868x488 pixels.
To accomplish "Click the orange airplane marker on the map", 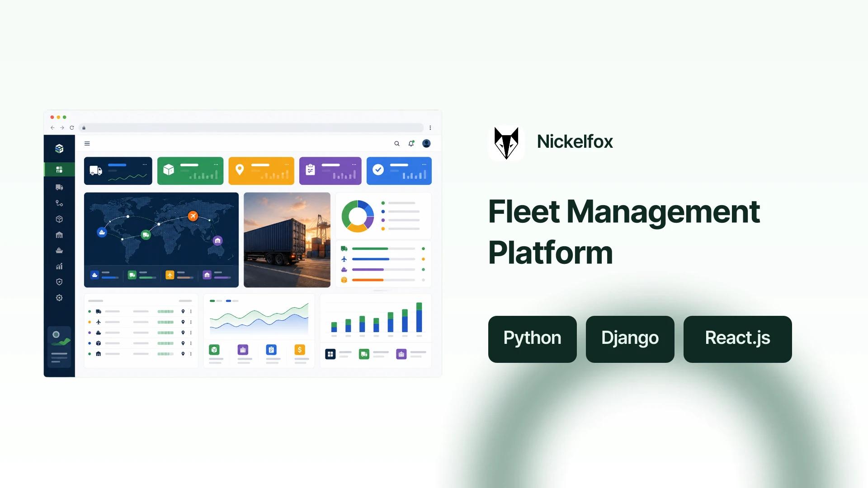I will click(x=193, y=216).
